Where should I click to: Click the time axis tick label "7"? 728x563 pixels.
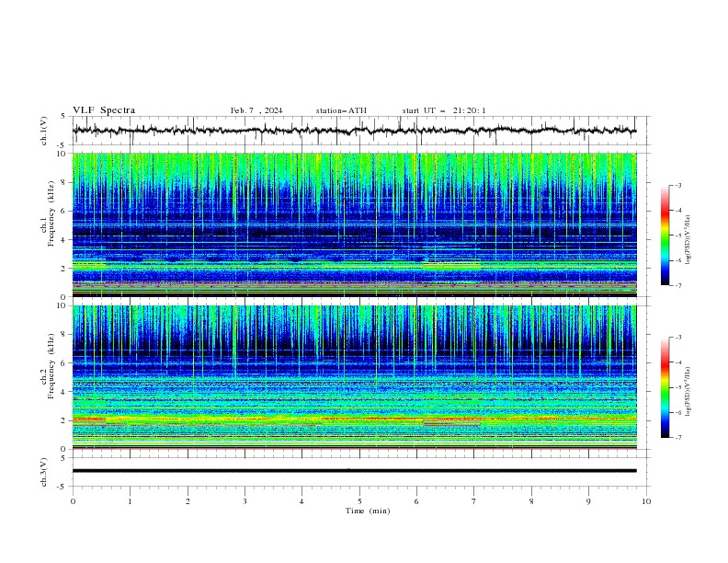coord(474,501)
